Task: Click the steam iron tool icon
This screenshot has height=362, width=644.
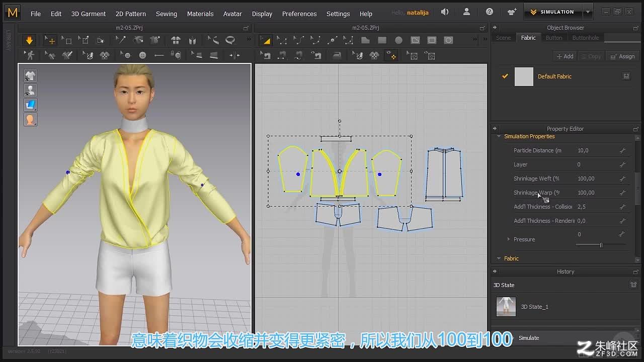Action: pyautogui.click(x=337, y=55)
